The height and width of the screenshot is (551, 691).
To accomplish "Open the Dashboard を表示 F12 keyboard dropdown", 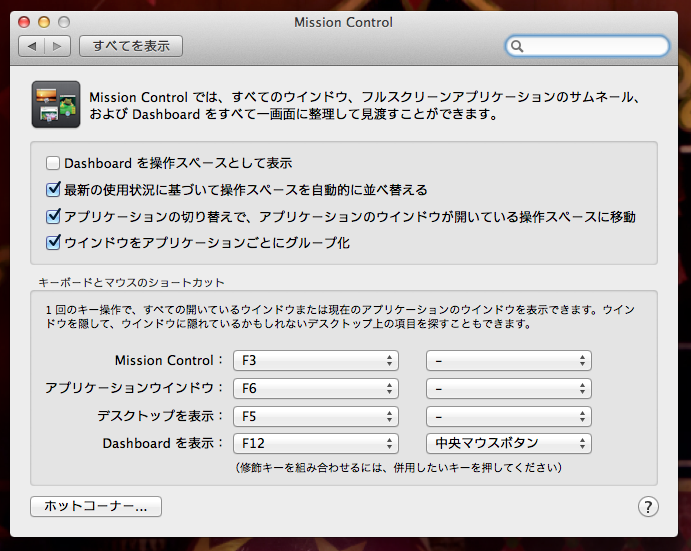I will (x=316, y=443).
